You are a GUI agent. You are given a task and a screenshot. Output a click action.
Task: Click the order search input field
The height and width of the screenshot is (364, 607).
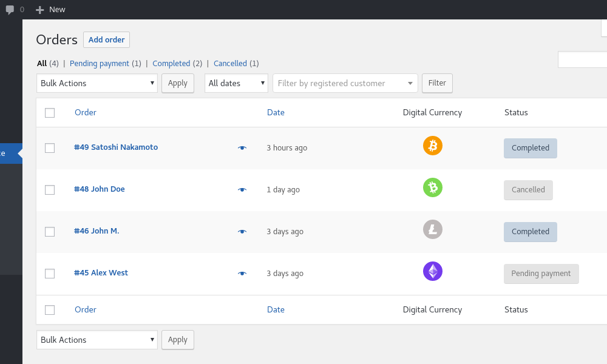(x=583, y=59)
